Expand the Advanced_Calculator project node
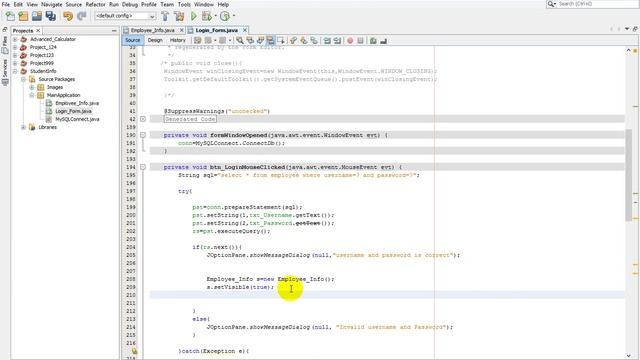The image size is (640, 360). tap(15, 39)
